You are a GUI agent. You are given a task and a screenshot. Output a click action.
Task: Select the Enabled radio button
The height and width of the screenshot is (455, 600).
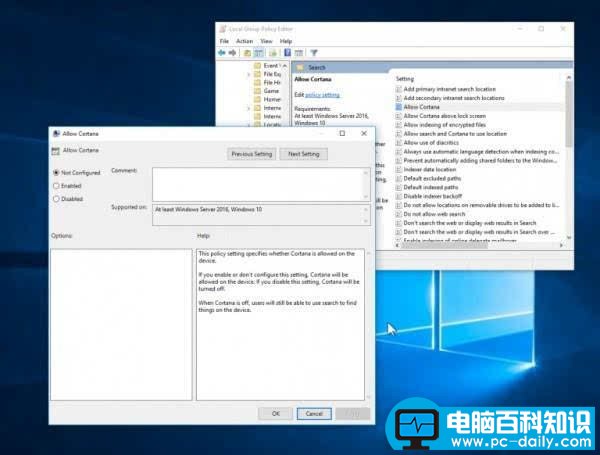pos(56,186)
